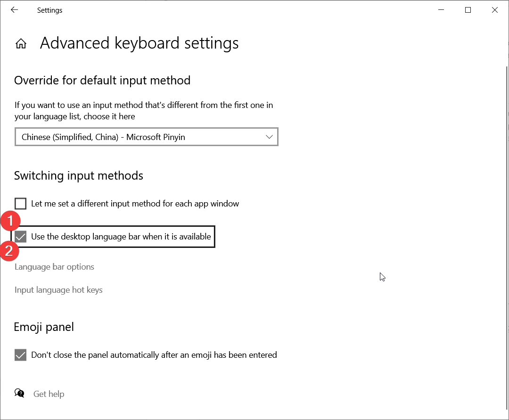Enable setting a different input method per app window

(20, 203)
